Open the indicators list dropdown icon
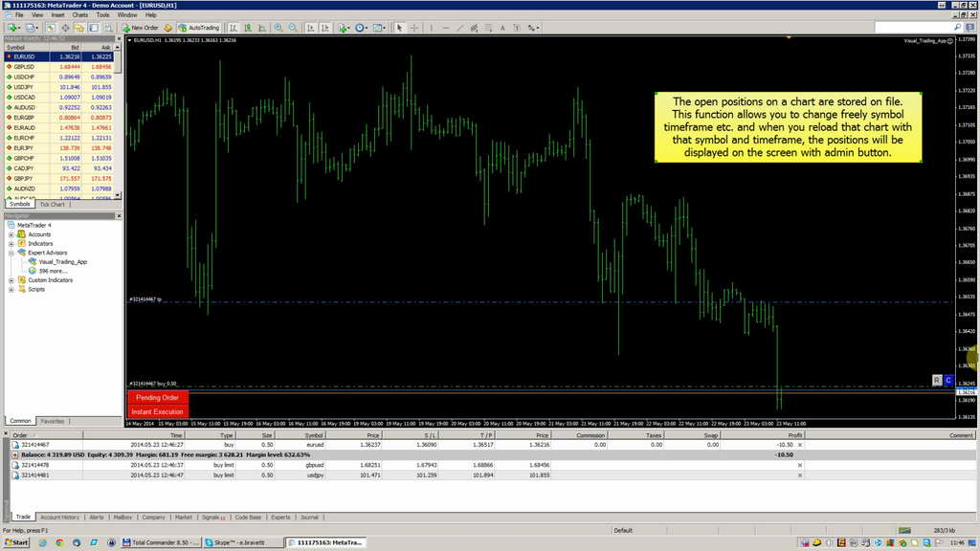The image size is (980, 551). pos(344,28)
